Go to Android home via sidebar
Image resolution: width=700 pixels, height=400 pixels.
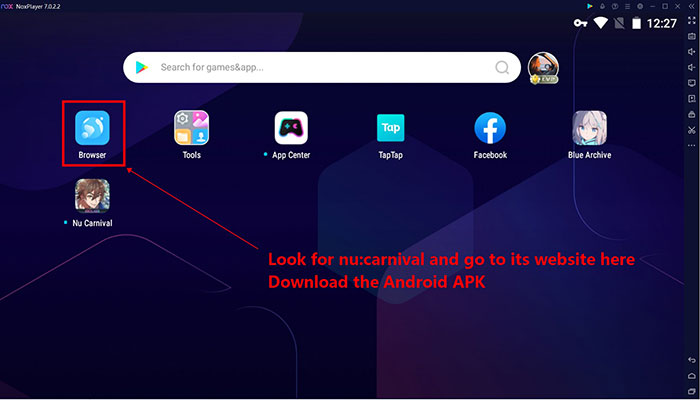[x=692, y=376]
